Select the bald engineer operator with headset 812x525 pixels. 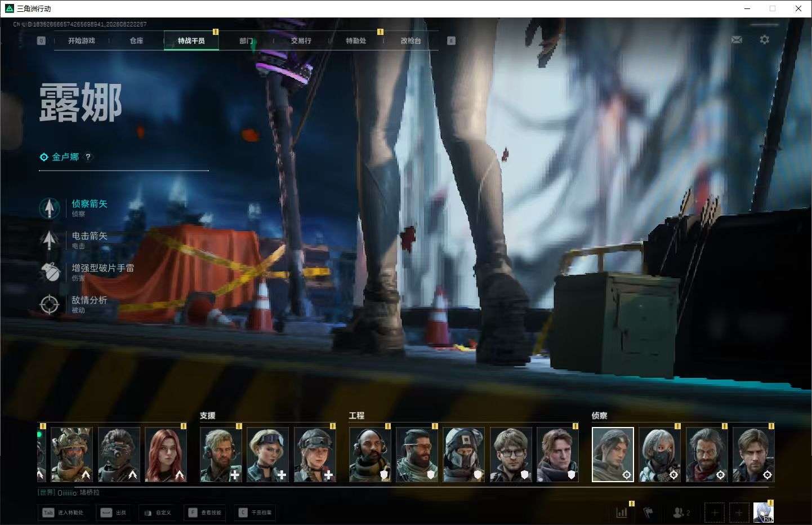coord(370,454)
